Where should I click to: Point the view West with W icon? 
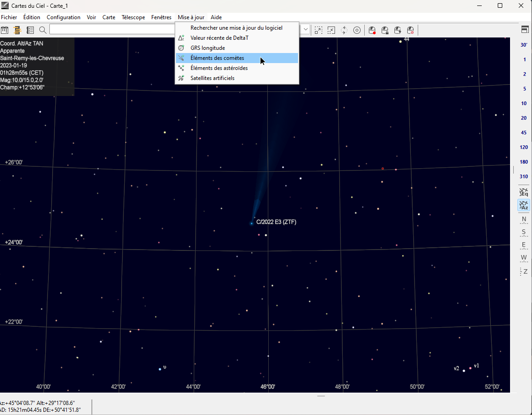click(524, 258)
